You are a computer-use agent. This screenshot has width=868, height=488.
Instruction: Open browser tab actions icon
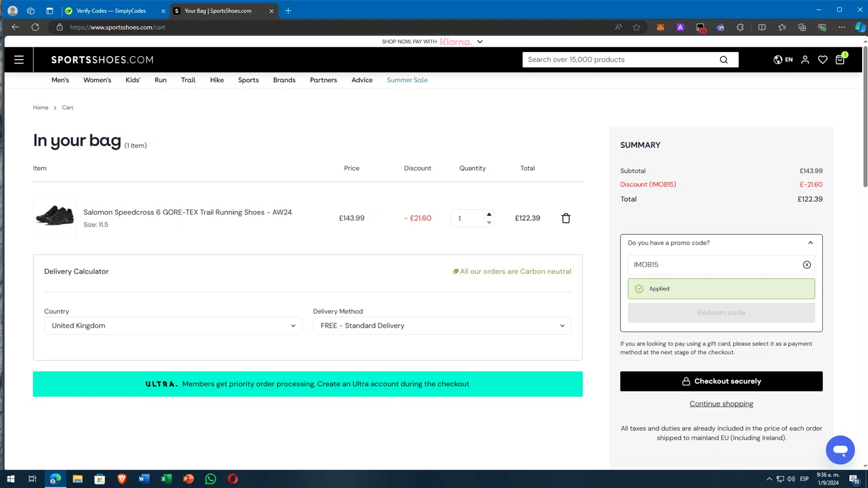coord(50,10)
